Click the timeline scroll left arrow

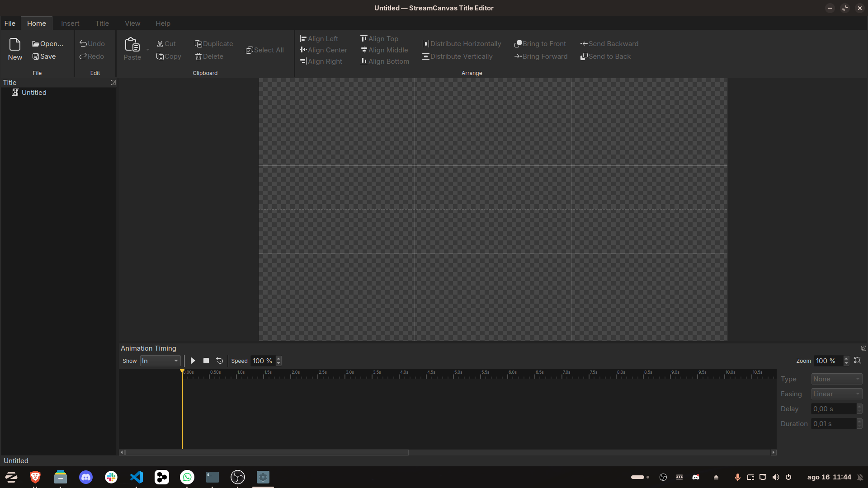click(x=121, y=452)
